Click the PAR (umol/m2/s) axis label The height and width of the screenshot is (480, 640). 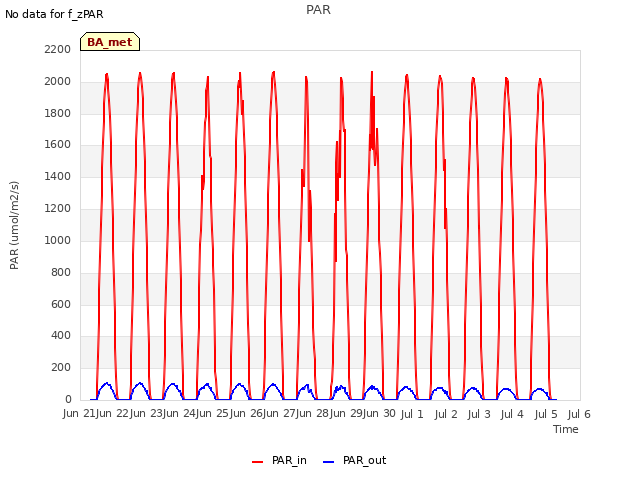pos(14,225)
